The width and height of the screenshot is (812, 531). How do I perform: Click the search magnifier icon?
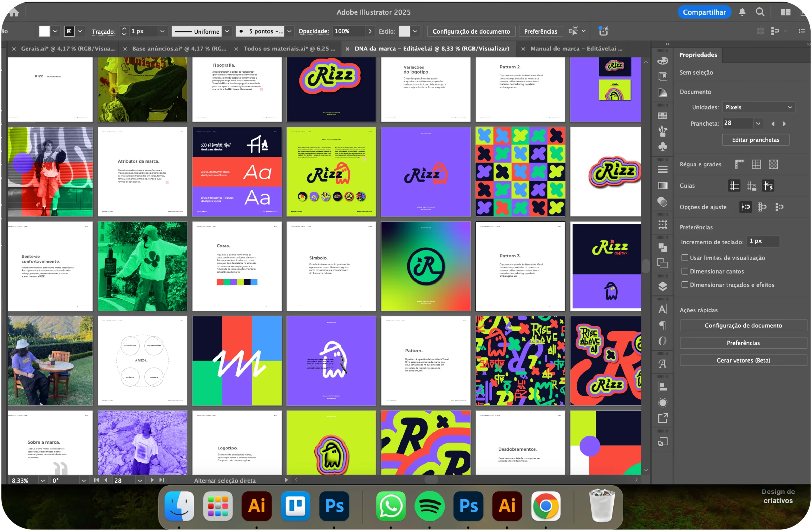[x=760, y=12]
